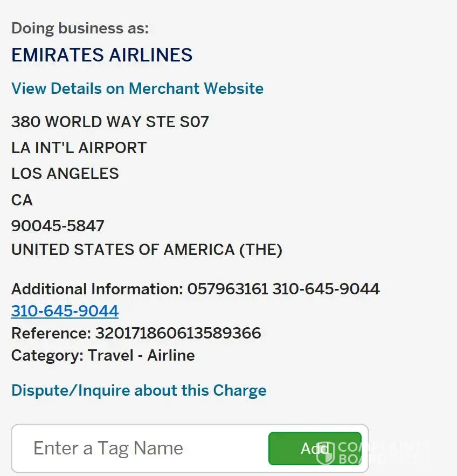The height and width of the screenshot is (476, 457).
Task: Open View Details on Merchant Website link
Action: point(137,88)
